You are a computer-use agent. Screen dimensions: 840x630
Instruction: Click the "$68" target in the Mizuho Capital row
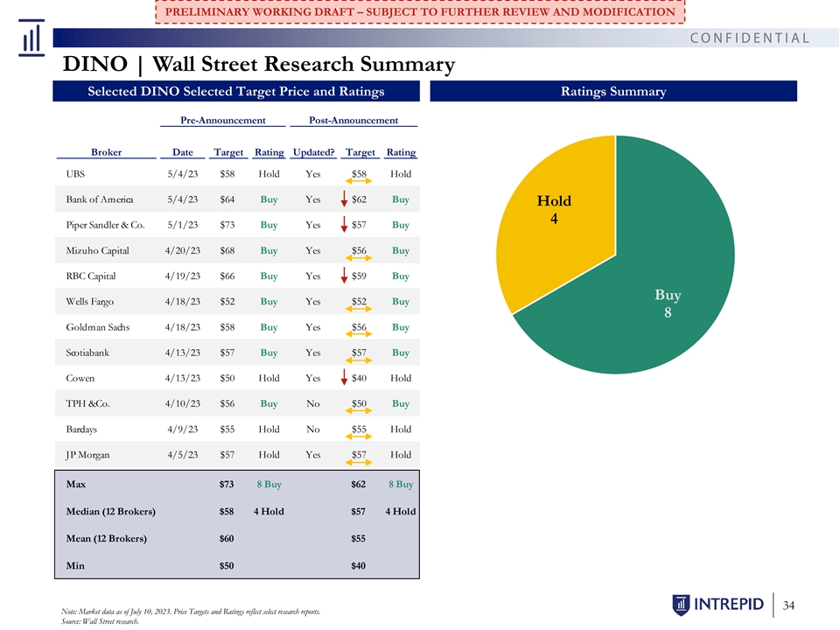click(227, 250)
